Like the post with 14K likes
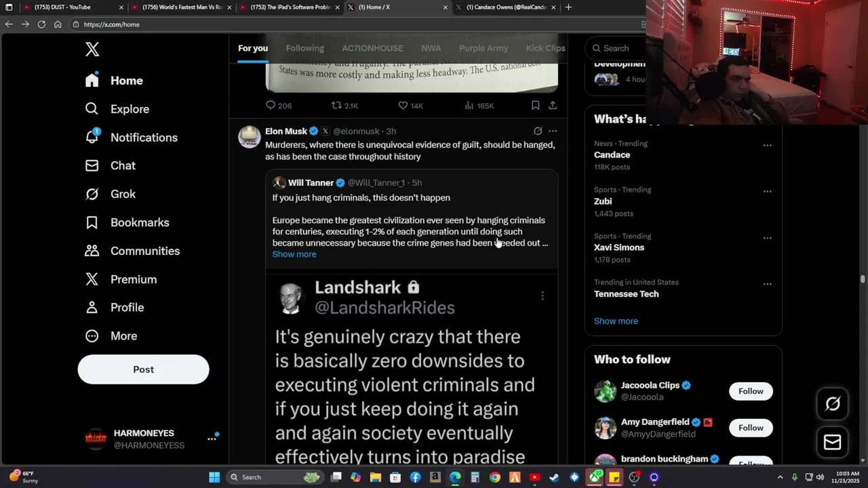This screenshot has height=488, width=868. point(410,105)
